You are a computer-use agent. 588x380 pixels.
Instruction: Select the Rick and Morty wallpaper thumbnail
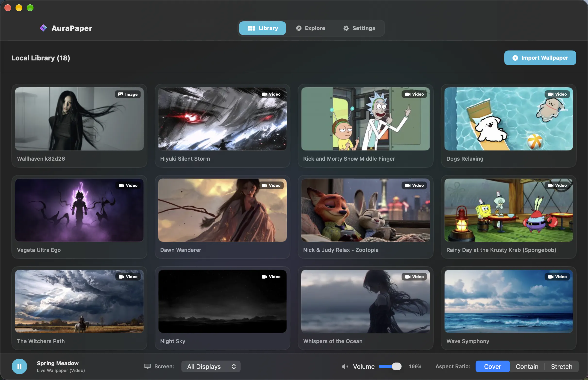pos(365,119)
